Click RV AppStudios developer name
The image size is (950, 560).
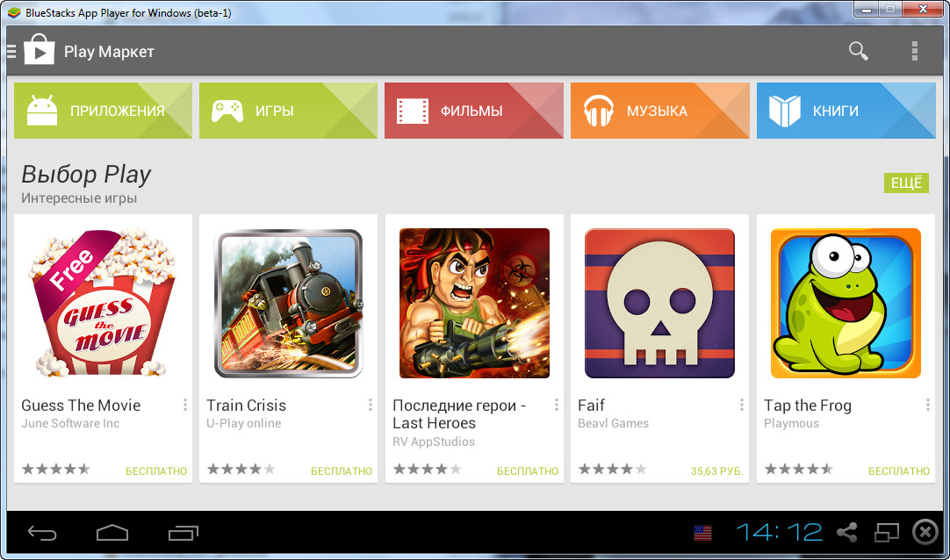pyautogui.click(x=434, y=442)
